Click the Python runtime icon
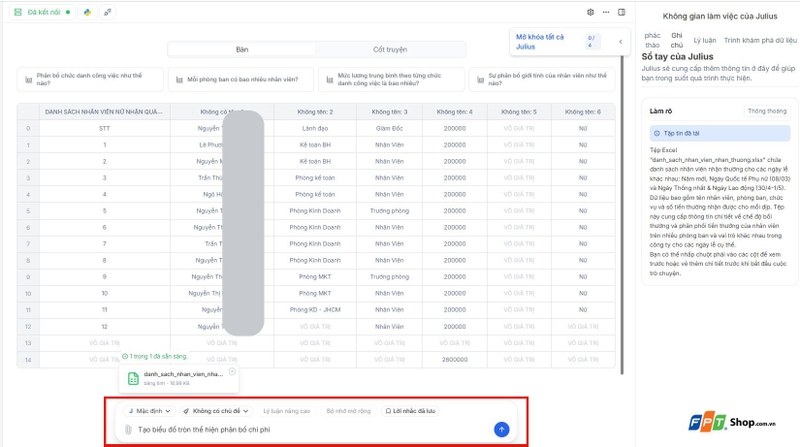Viewport: 800px width, 447px height. pyautogui.click(x=87, y=12)
